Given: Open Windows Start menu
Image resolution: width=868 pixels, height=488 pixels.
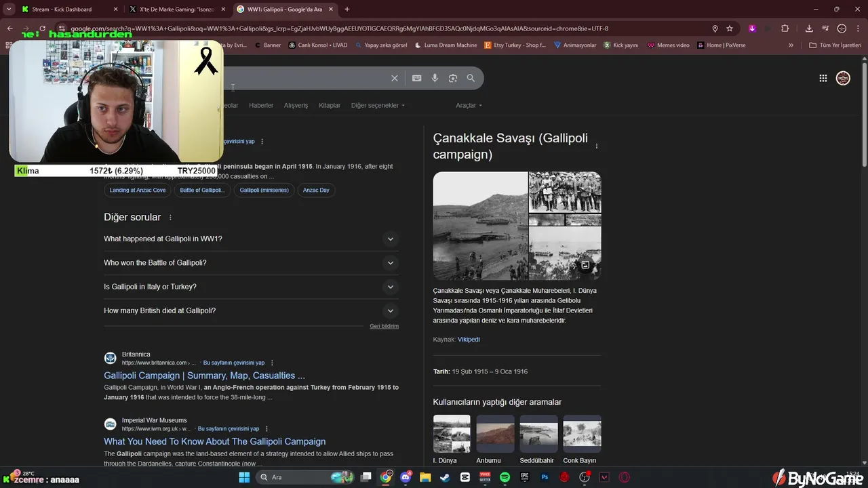Looking at the screenshot, I should (244, 477).
